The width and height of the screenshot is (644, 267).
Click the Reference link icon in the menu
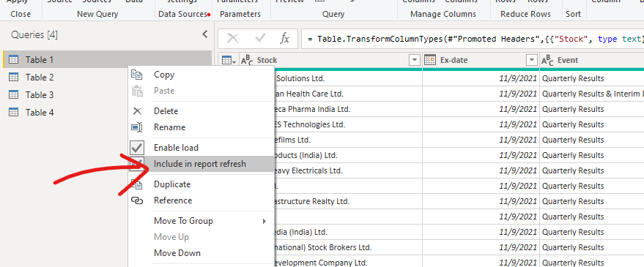(x=137, y=200)
